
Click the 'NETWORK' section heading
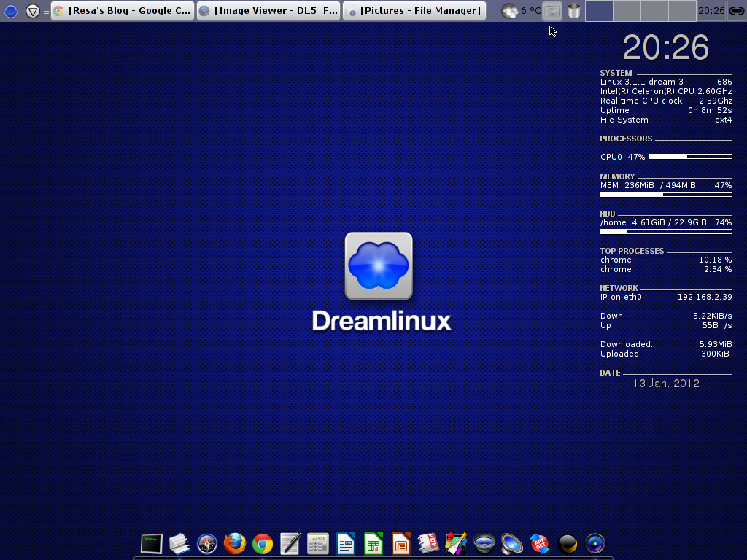pos(619,288)
